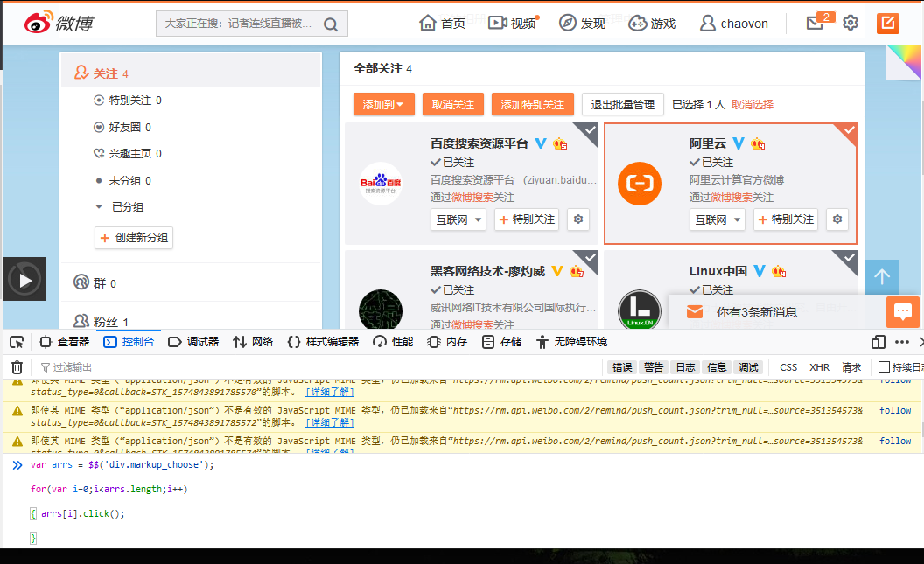
Task: Toggle the CSS filter in console
Action: [x=788, y=367]
